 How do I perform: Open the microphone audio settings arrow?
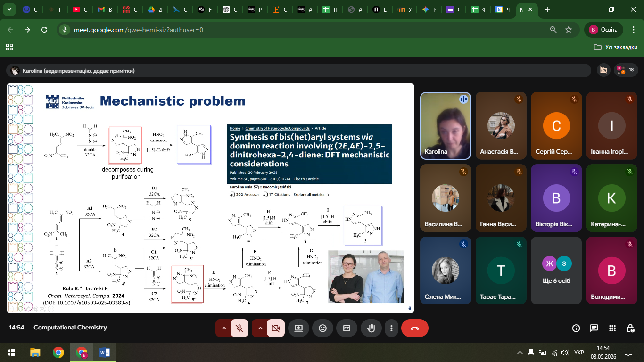point(223,328)
